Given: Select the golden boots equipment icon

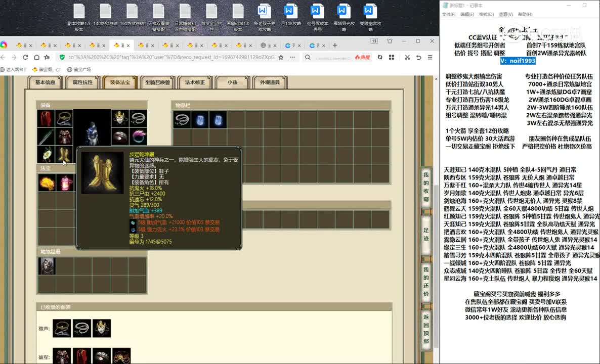Looking at the screenshot, I should pos(64,155).
